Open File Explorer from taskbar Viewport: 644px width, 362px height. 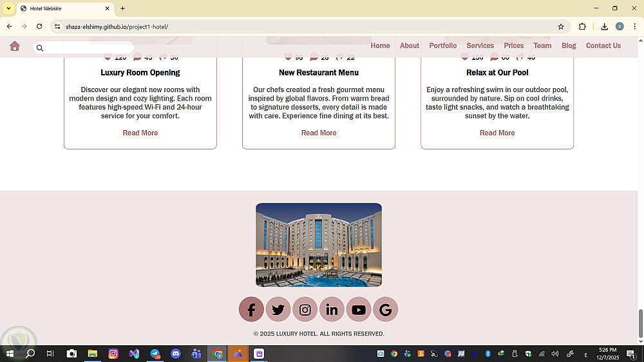click(92, 354)
